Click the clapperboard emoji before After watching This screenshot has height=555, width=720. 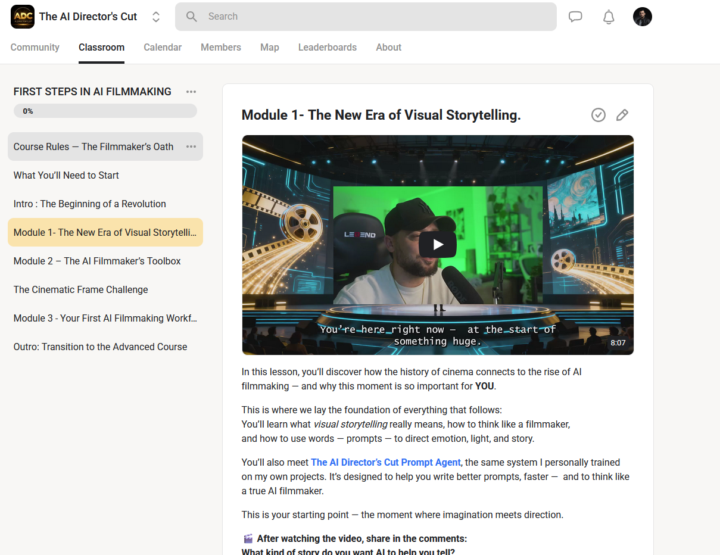pyautogui.click(x=248, y=538)
